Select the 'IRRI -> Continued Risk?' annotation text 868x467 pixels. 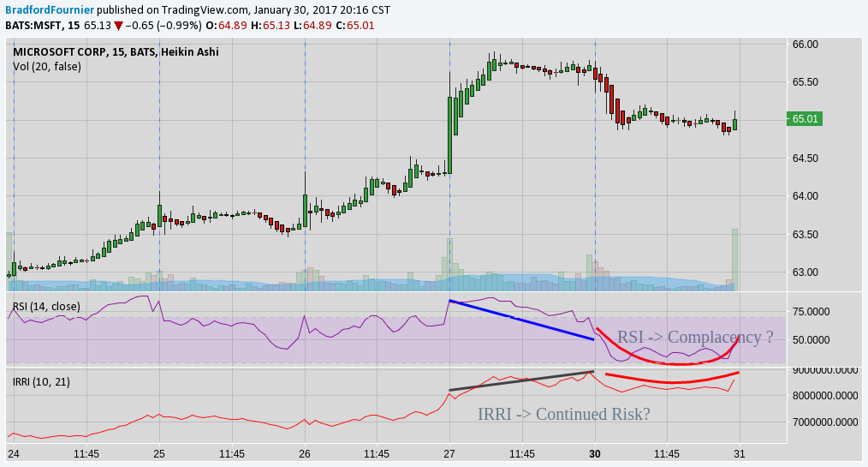[x=564, y=414]
